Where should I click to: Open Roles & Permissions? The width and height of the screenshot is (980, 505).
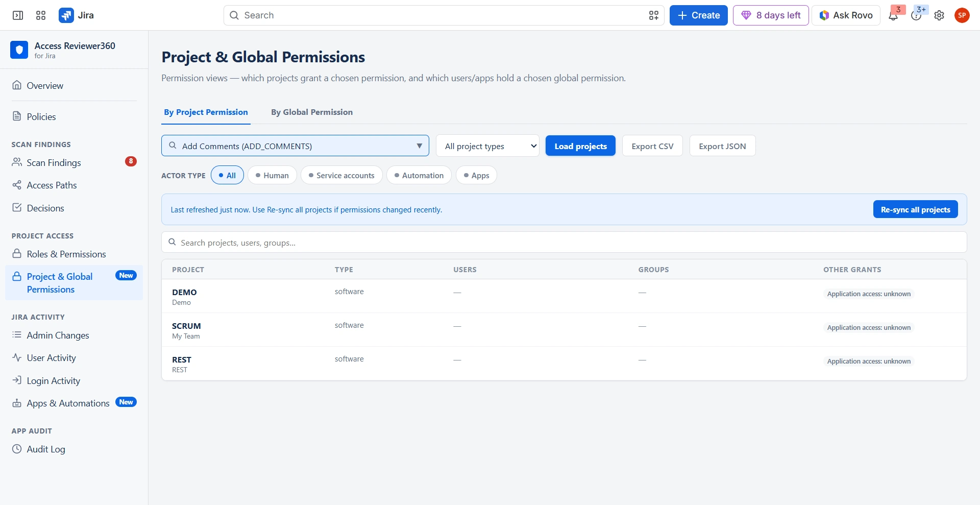click(74, 254)
